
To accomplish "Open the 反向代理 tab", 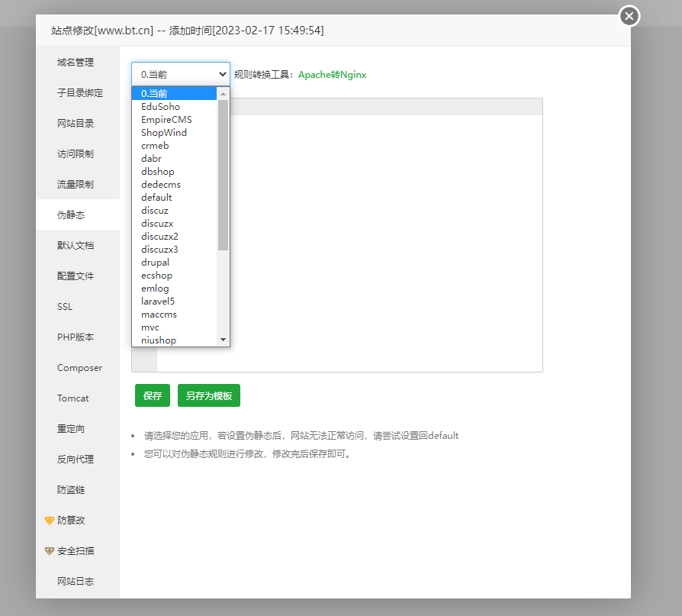I will [76, 460].
